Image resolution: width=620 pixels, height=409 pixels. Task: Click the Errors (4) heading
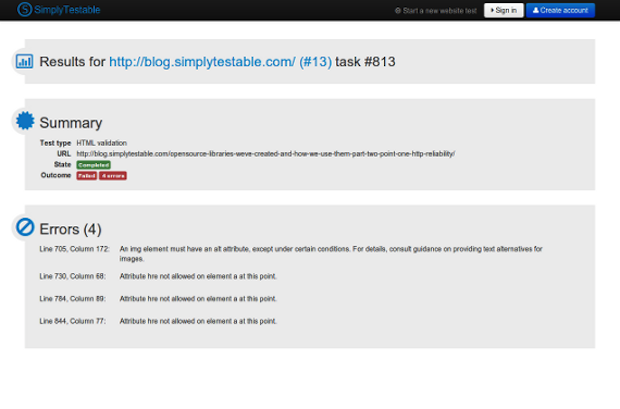tap(70, 229)
